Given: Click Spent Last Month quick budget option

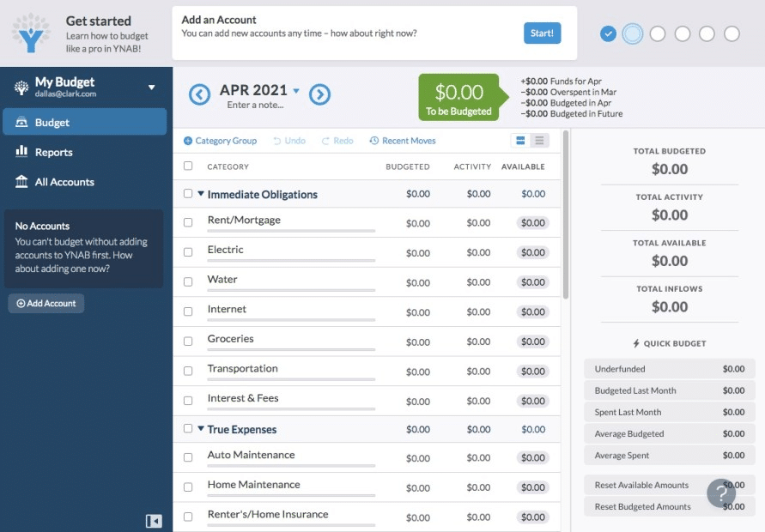Looking at the screenshot, I should [x=670, y=412].
